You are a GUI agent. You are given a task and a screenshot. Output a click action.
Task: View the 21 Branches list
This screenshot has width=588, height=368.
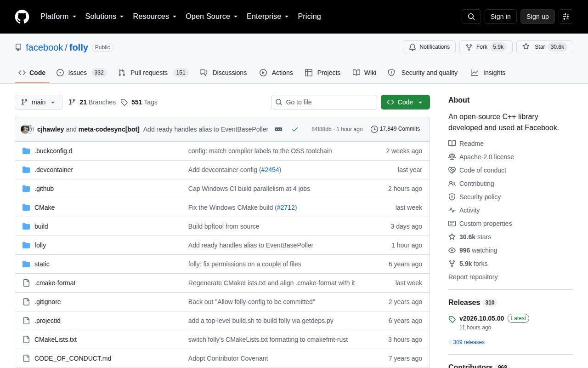92,102
